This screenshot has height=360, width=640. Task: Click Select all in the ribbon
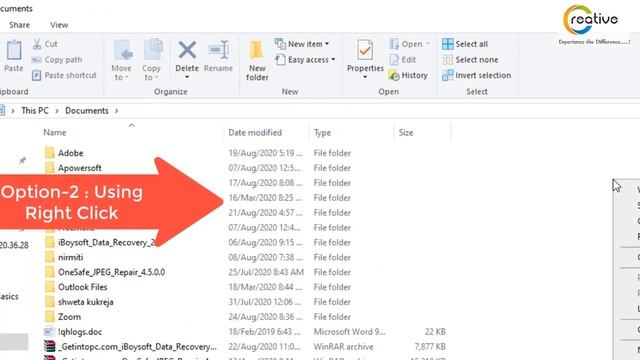click(x=465, y=44)
